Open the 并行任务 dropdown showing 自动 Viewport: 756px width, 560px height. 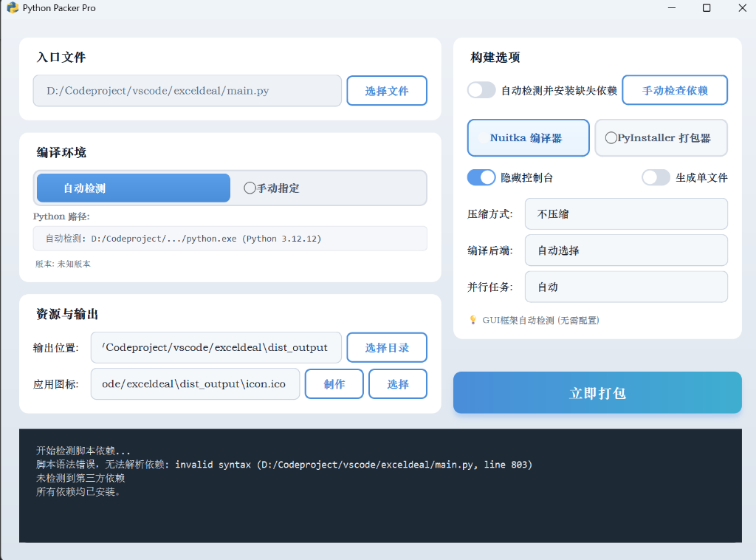626,287
